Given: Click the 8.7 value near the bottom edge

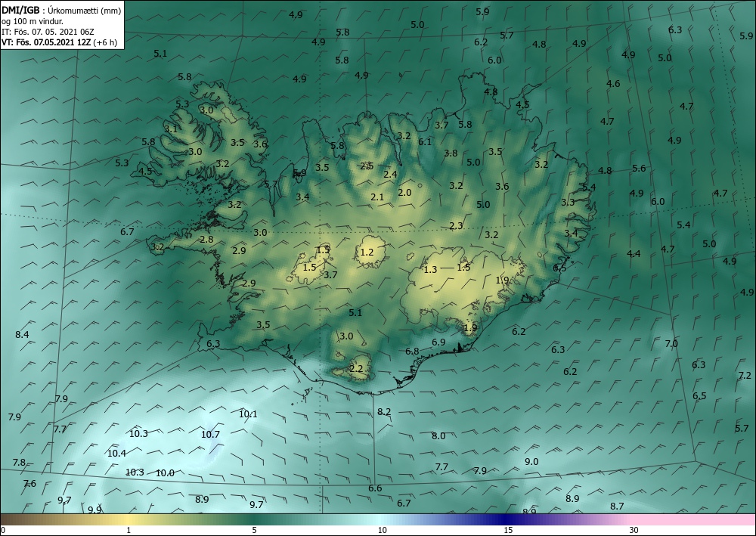Looking at the screenshot, I should pyautogui.click(x=617, y=506).
